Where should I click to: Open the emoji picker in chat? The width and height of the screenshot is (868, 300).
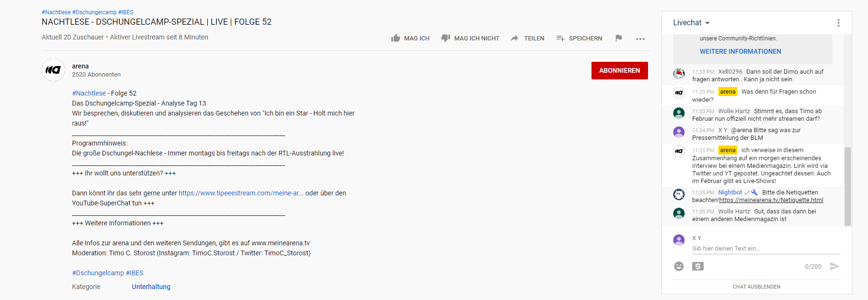pos(679,266)
